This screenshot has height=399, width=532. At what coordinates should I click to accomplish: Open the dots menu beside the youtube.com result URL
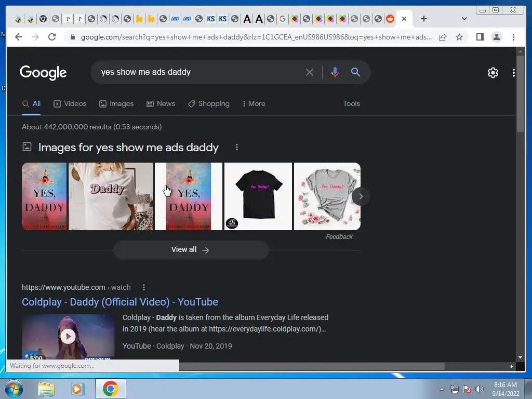144,287
